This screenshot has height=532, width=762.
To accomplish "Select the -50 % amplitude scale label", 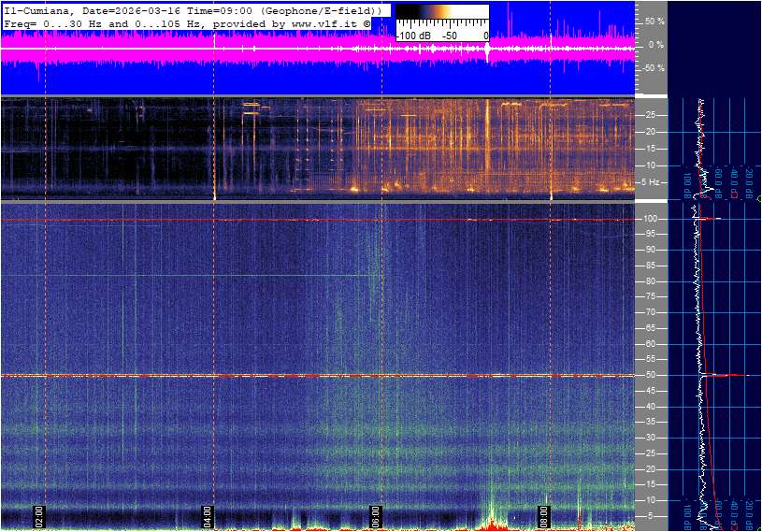I will point(652,68).
